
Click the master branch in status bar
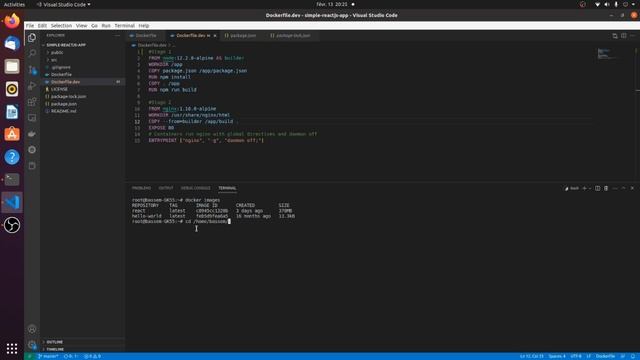[x=49, y=356]
